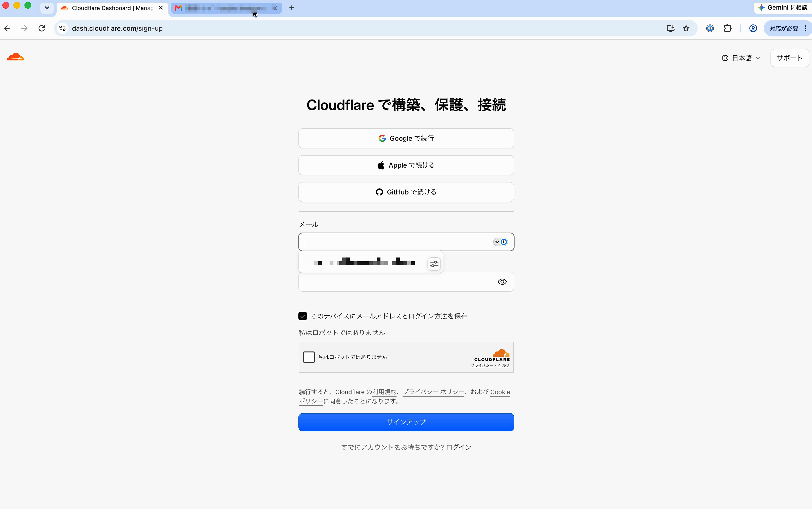812x509 pixels.
Task: Click the ログイン link
Action: [459, 447]
